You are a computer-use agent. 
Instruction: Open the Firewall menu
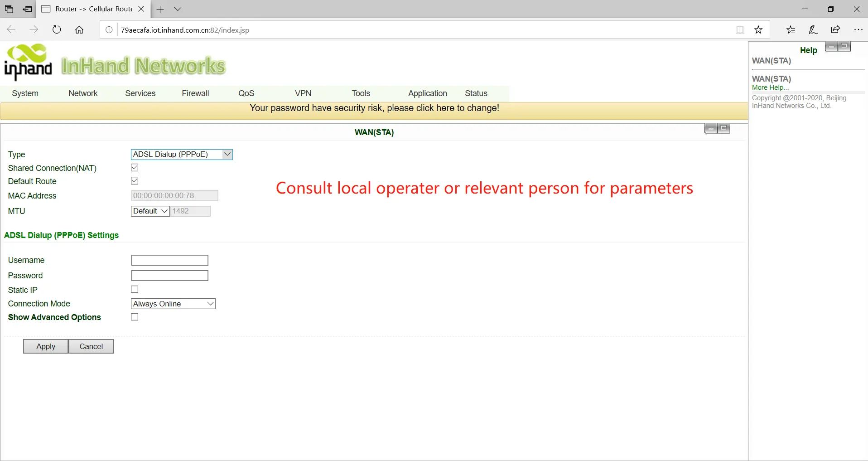pyautogui.click(x=195, y=93)
